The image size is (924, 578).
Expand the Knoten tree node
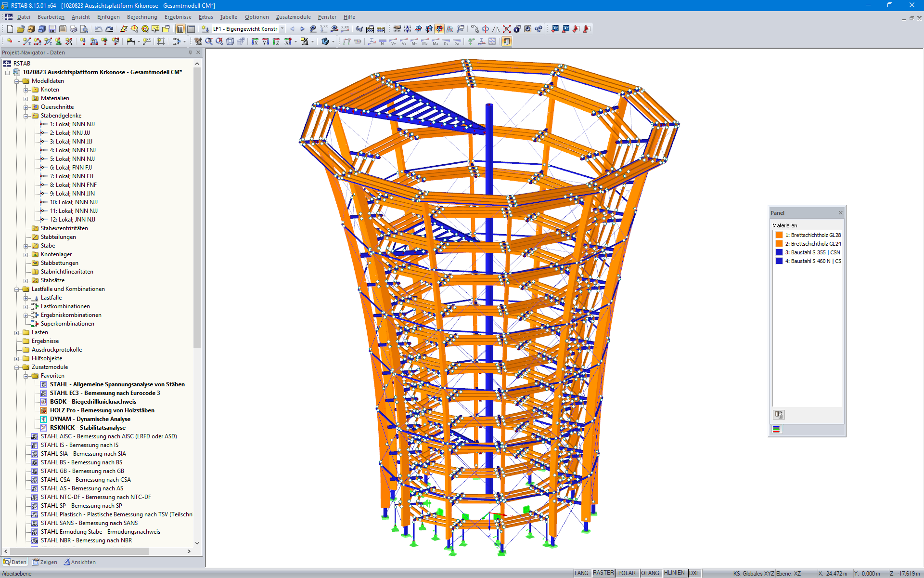coord(26,90)
